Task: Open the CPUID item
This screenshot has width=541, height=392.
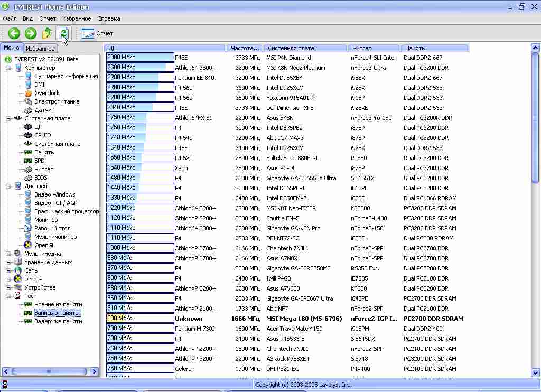Action: coord(42,135)
